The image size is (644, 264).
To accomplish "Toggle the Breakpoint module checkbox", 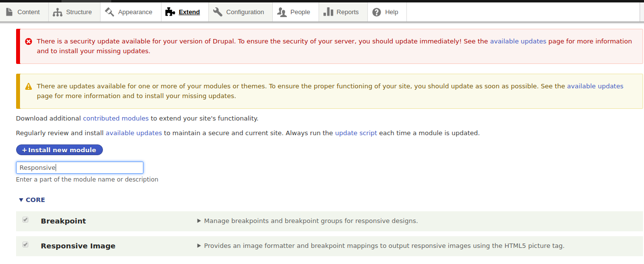I will point(25,220).
